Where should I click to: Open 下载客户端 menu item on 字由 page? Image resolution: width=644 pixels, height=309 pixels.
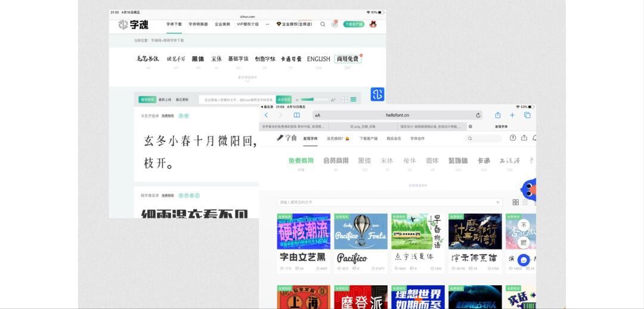[x=369, y=138]
